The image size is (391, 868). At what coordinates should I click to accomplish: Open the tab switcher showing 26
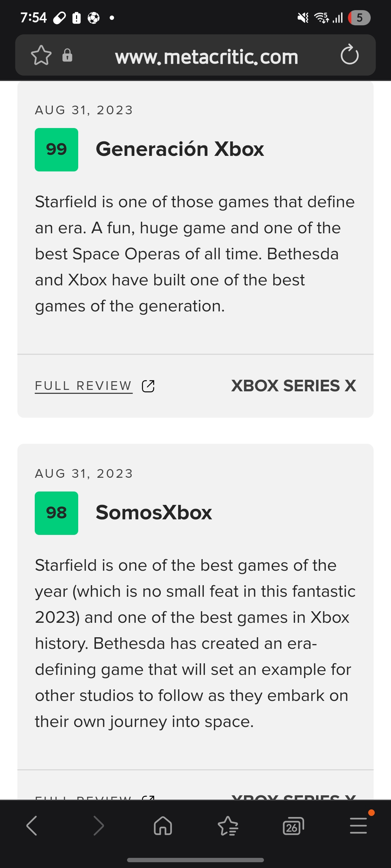pyautogui.click(x=293, y=826)
